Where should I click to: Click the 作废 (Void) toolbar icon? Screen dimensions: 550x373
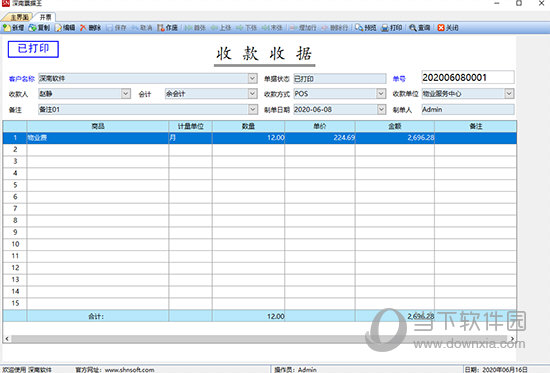tap(167, 27)
